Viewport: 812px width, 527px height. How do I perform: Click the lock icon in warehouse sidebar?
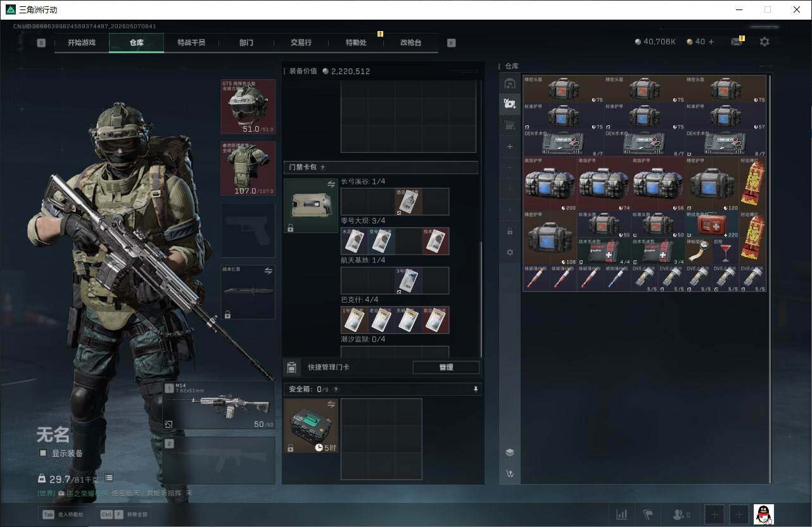[x=510, y=232]
